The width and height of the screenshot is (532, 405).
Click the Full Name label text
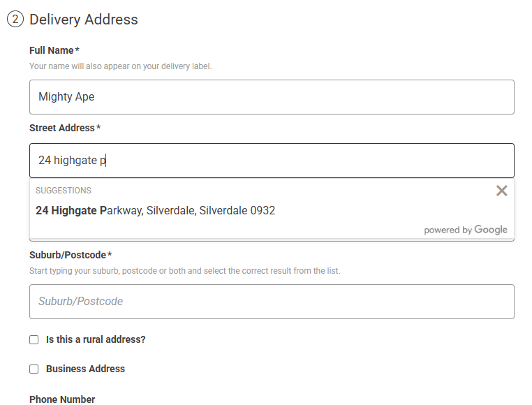(51, 50)
